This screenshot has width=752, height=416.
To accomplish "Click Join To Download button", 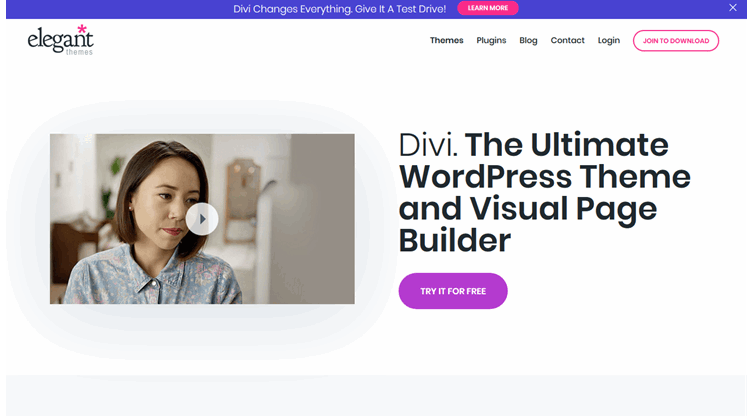I will click(x=676, y=41).
